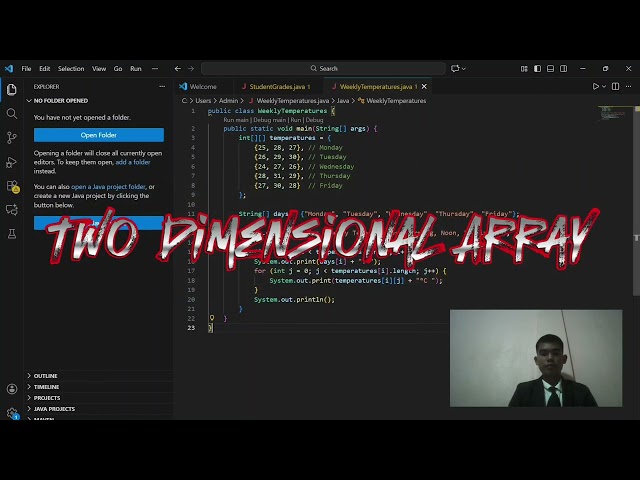Click the 'Run' code lens above main
This screenshot has width=640, height=480.
pos(296,120)
